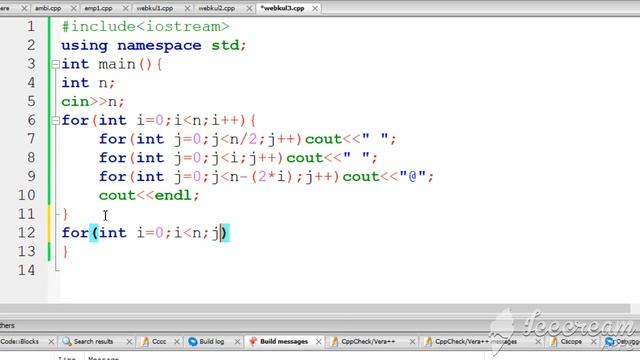
Task: Switch to the ambi.cpp editor tab
Action: [48, 8]
